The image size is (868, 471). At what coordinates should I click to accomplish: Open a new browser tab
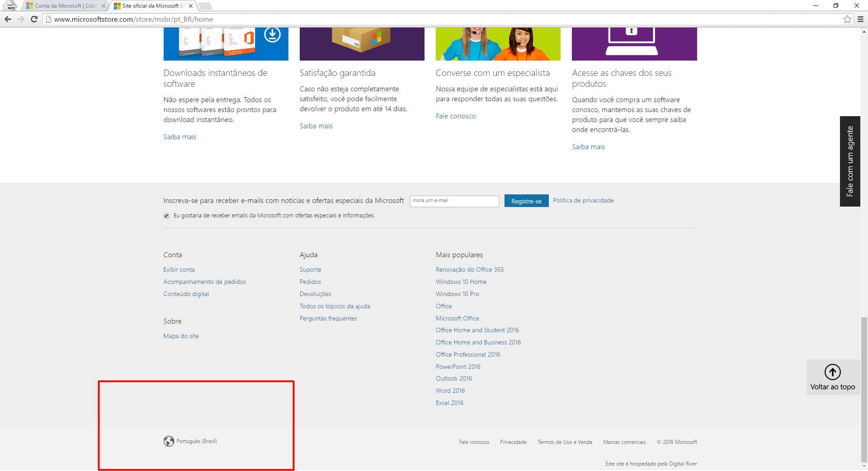pyautogui.click(x=205, y=6)
